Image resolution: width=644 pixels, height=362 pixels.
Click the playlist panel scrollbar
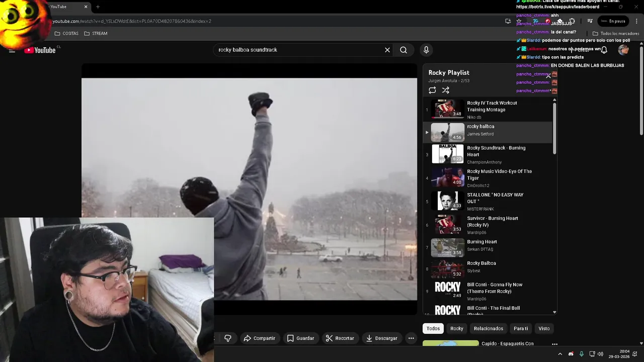[554, 128]
